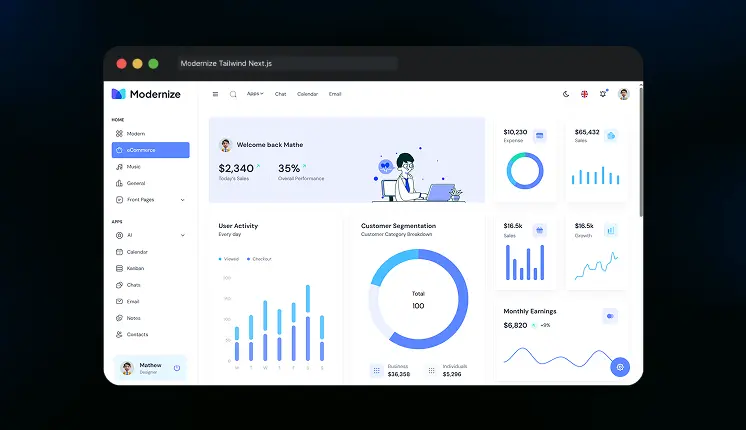The height and width of the screenshot is (430, 746).
Task: Click the AI sidebar icon
Action: pos(119,235)
